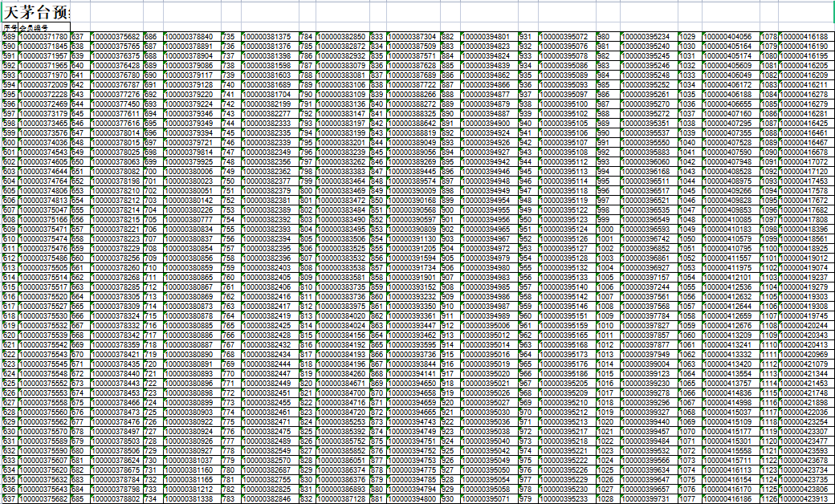835x504 pixels.
Task: Click the cell containing 100000407528
Action: 728,143
